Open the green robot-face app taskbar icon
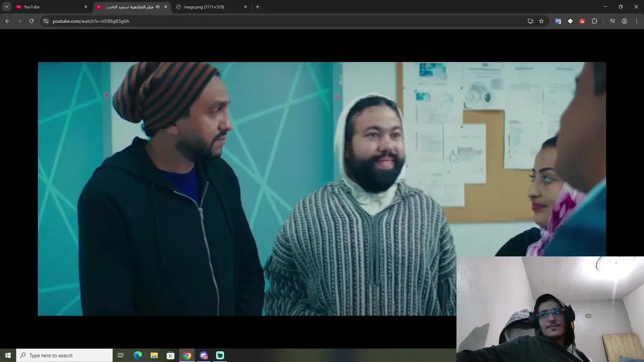 pyautogui.click(x=220, y=355)
